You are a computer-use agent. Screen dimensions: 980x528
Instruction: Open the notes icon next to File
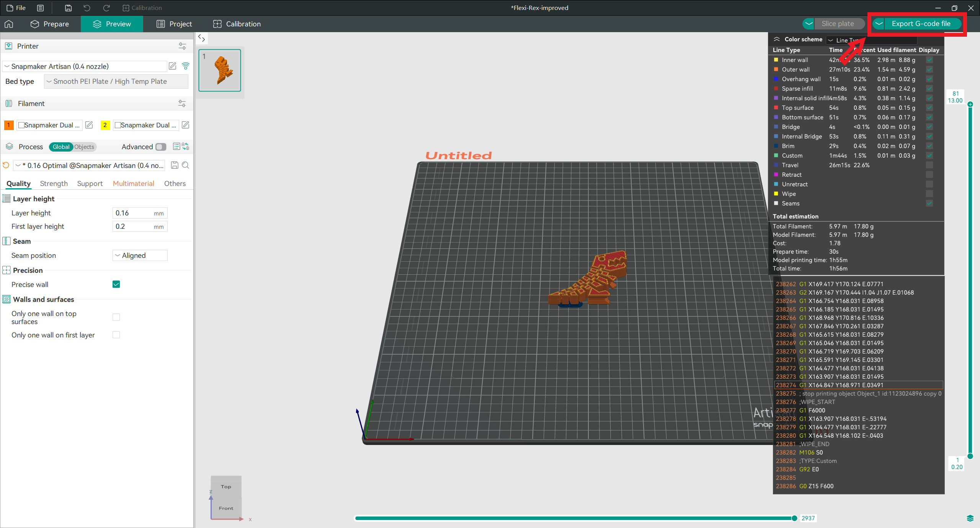40,8
